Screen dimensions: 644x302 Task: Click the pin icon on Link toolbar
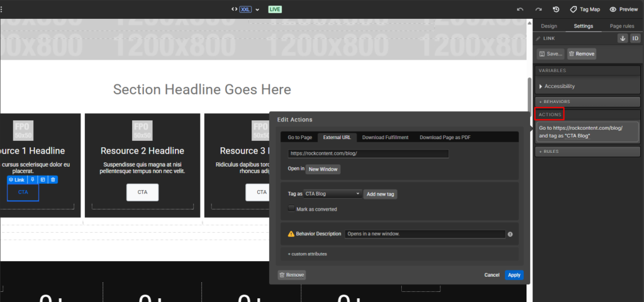coord(33,179)
